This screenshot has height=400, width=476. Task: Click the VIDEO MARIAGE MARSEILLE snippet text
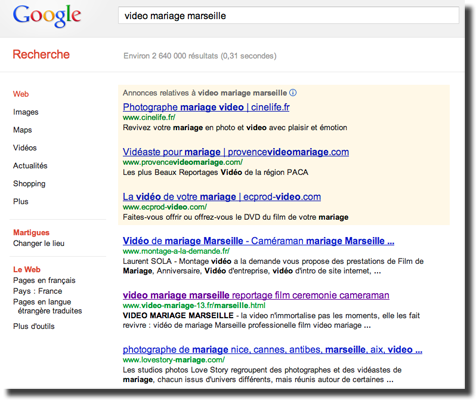[x=271, y=320]
